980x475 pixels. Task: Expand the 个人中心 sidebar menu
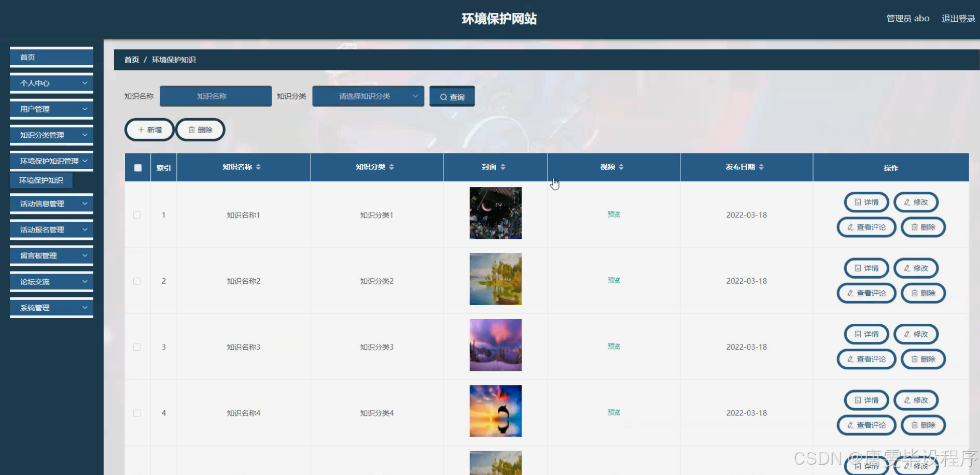(x=51, y=83)
